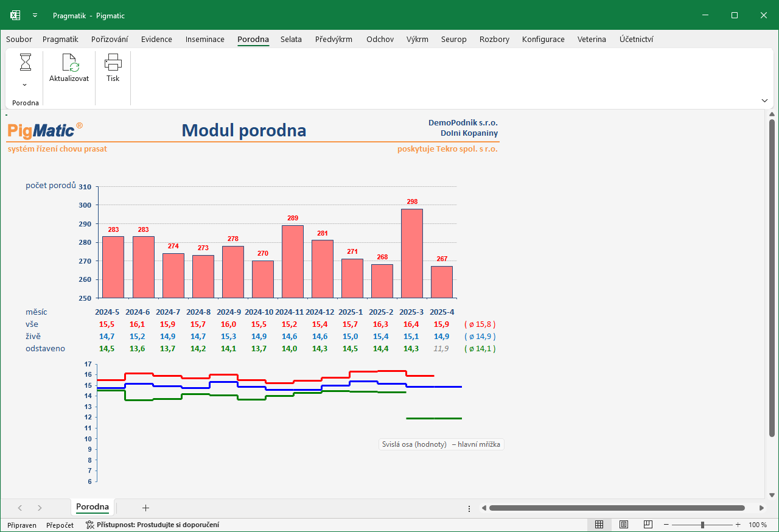
Task: Expand dropdown arrow under hourglass icon
Action: point(25,85)
